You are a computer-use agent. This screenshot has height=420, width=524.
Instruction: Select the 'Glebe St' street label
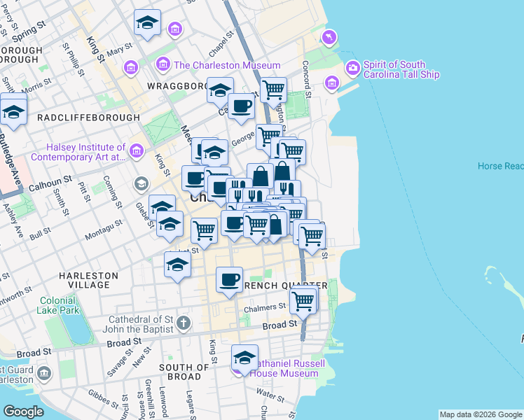[145, 216]
